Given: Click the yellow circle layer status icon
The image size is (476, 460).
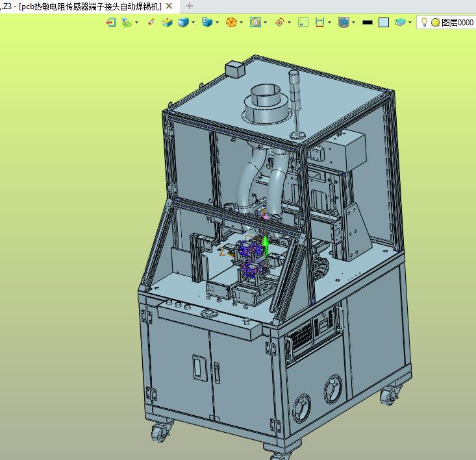Looking at the screenshot, I should coord(435,23).
